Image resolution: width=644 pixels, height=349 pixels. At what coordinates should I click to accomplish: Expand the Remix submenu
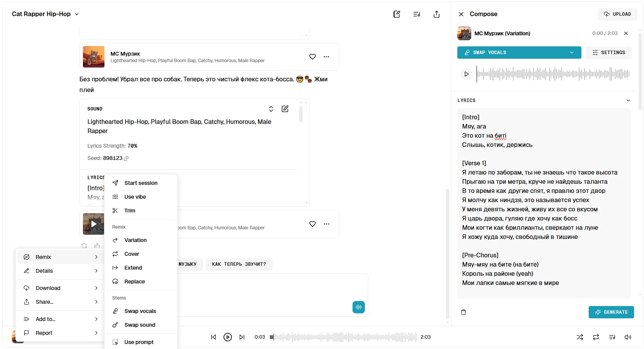60,257
